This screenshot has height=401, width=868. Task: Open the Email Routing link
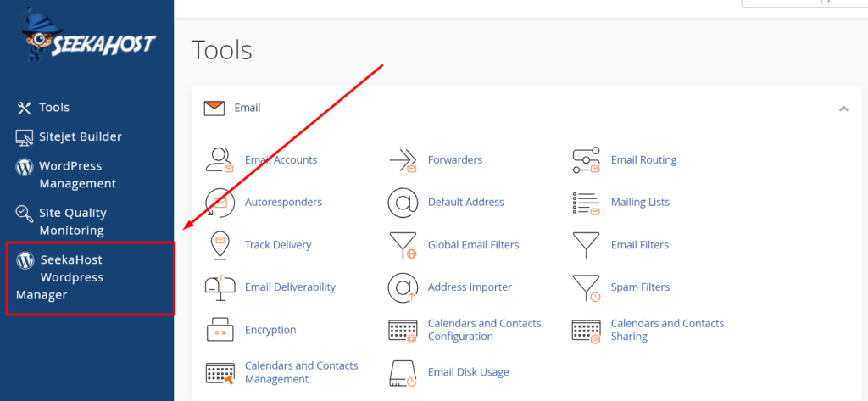644,160
